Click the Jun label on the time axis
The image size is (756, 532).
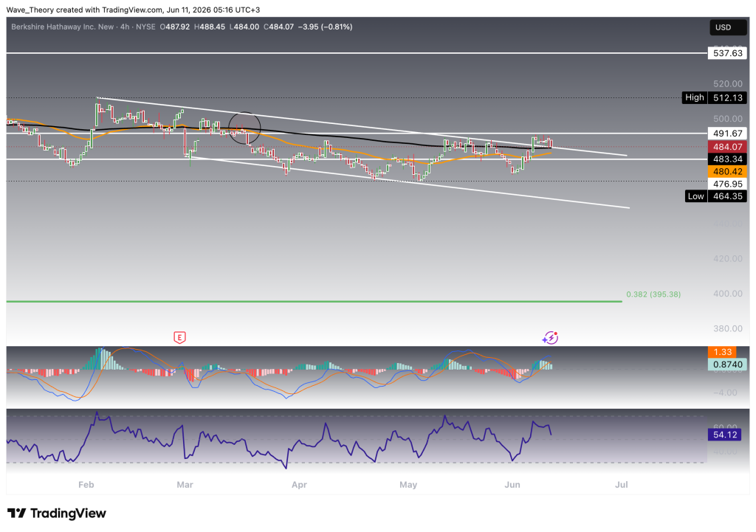pos(512,485)
